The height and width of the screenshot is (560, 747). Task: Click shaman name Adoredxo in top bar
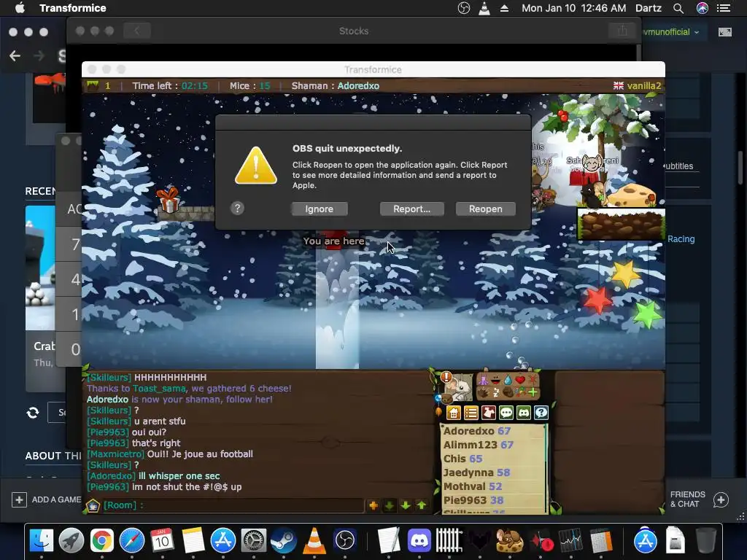358,86
